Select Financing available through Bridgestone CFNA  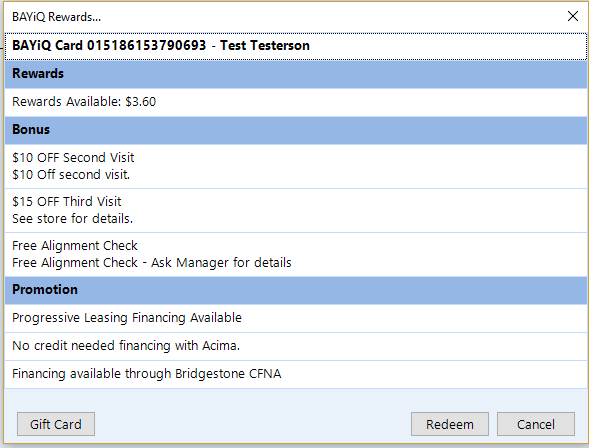tap(296, 374)
